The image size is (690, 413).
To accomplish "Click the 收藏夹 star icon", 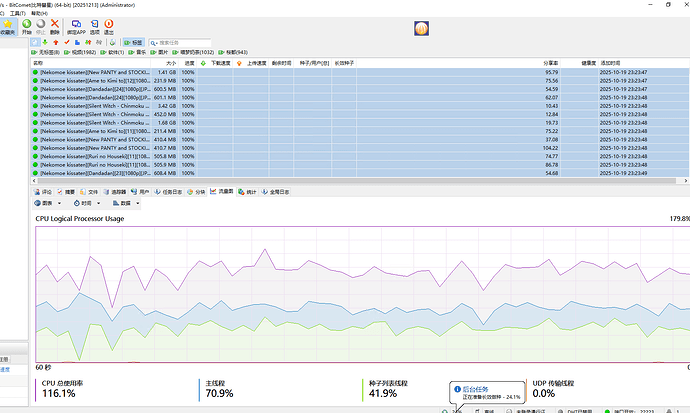I will click(x=6, y=27).
